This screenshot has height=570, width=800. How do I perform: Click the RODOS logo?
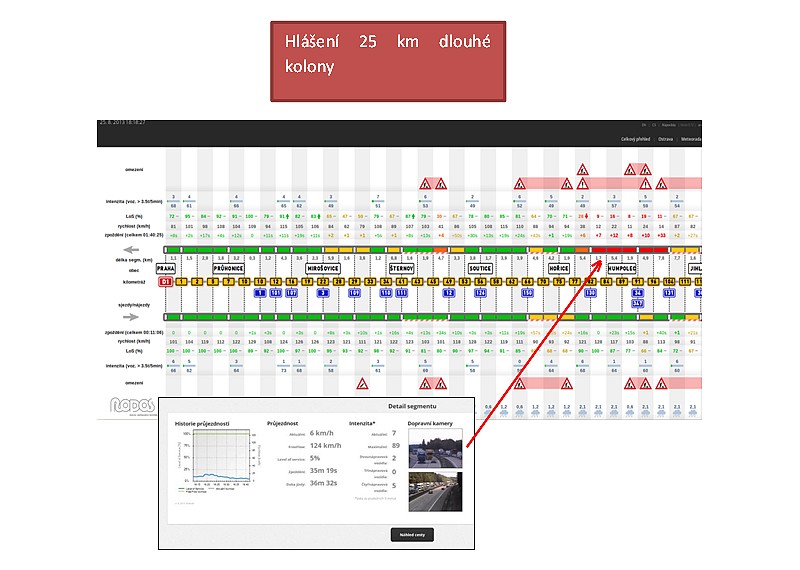(132, 406)
